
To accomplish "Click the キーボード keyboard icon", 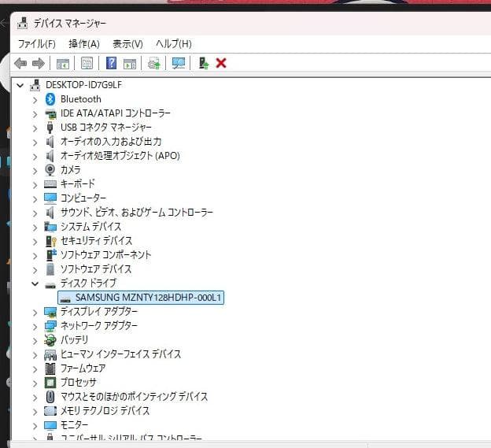I will [50, 184].
